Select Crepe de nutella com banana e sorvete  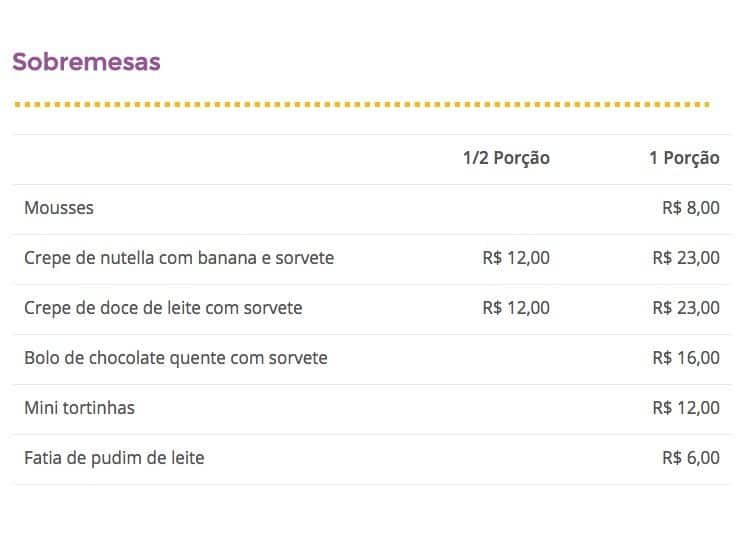179,258
